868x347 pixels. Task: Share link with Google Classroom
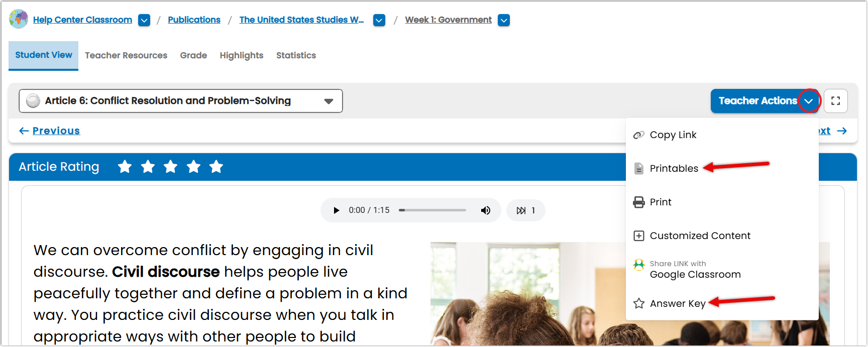tap(722, 270)
